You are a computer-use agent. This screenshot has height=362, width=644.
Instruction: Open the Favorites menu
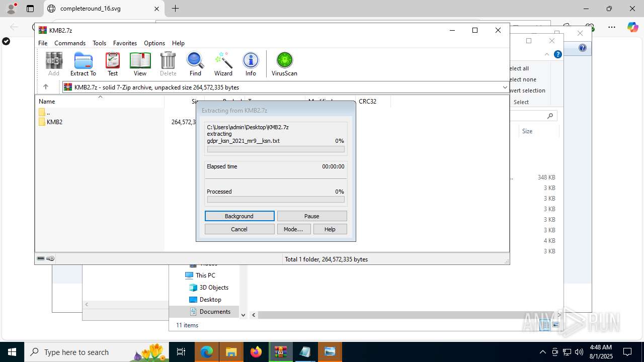125,43
